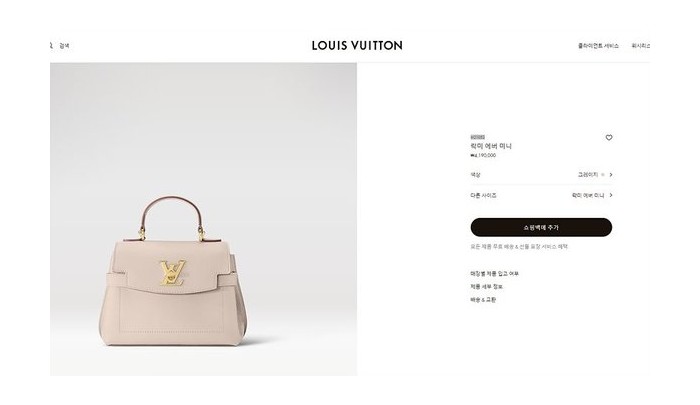Enlarge the beige handbag product image
Image resolution: width=700 pixels, height=405 pixels.
pyautogui.click(x=174, y=271)
